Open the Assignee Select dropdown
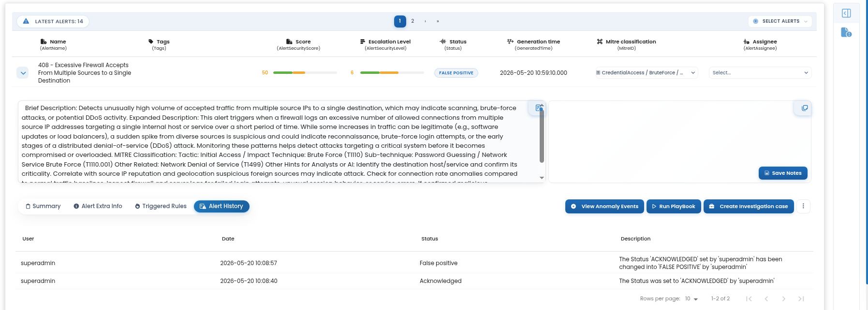 tap(760, 73)
